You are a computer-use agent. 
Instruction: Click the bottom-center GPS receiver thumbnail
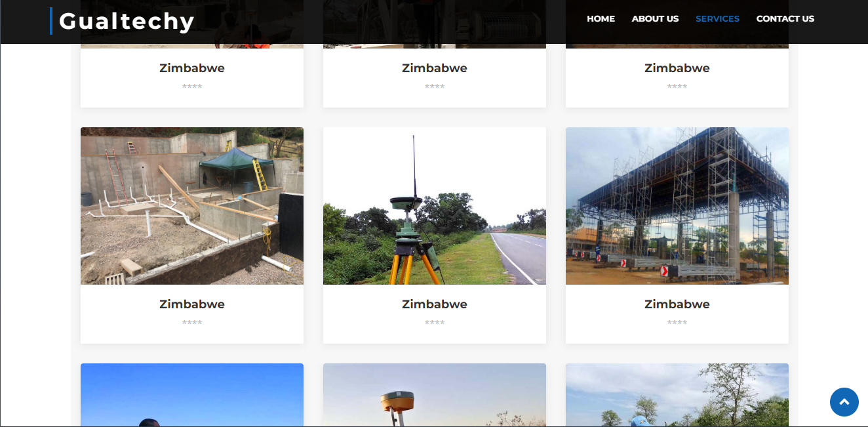pyautogui.click(x=435, y=394)
